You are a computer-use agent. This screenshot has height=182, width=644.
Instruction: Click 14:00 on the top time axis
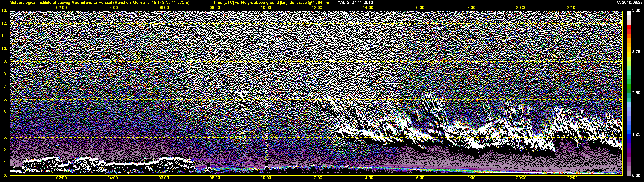[x=368, y=7]
